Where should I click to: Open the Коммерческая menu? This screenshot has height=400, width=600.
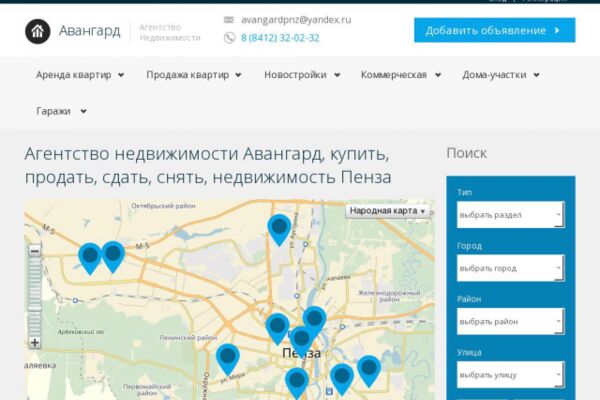[401, 75]
